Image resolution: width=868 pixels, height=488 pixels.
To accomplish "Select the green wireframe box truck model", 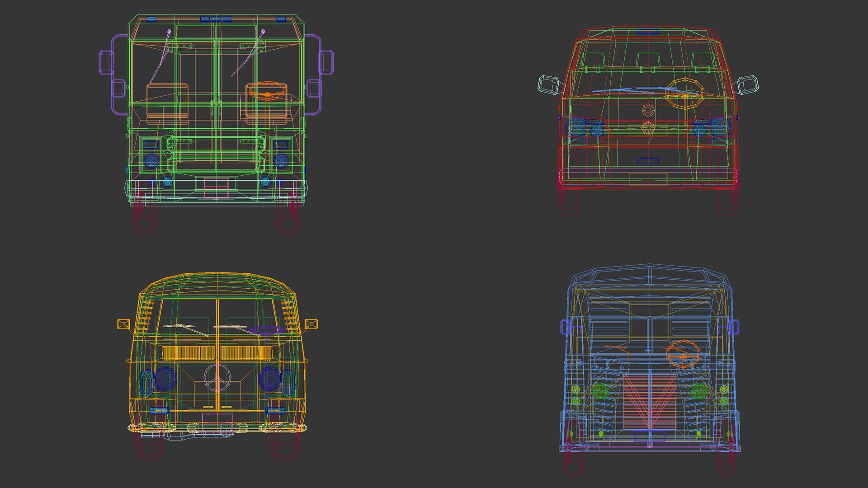I will (x=216, y=124).
